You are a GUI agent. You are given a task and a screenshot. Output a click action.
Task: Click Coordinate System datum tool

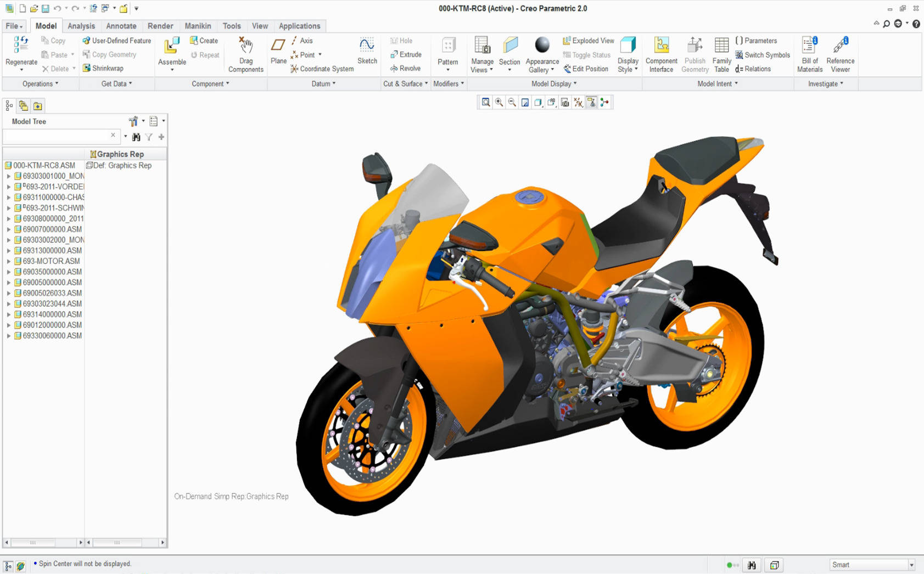(322, 69)
